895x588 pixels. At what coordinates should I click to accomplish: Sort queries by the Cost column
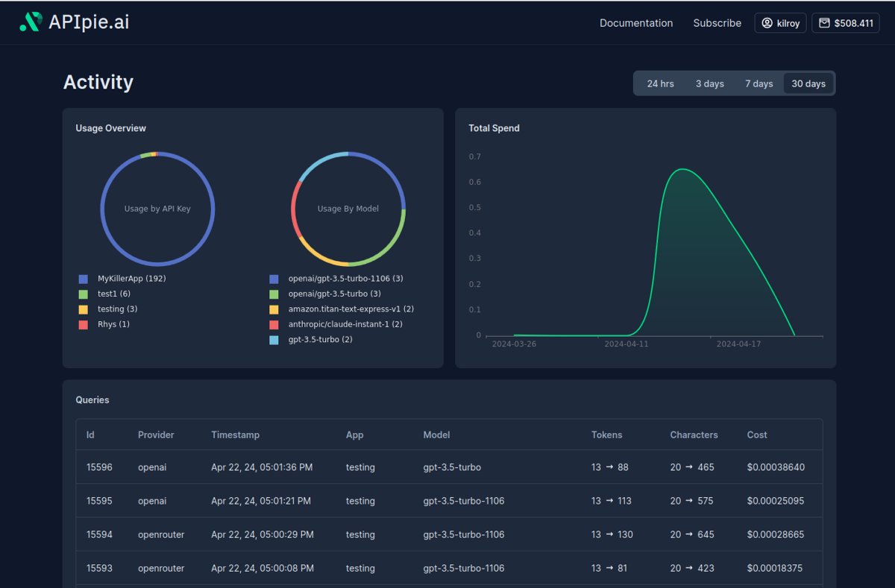point(756,434)
